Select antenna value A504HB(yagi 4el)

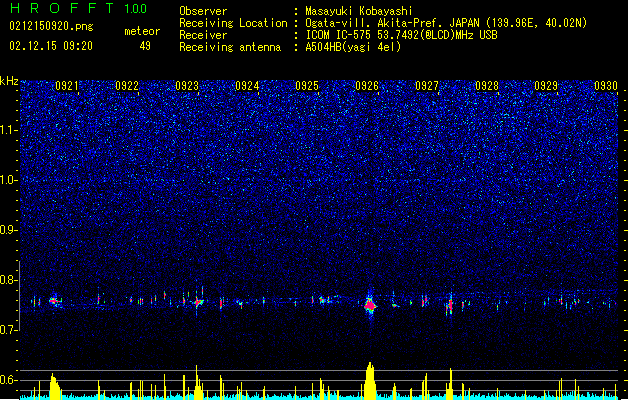[x=353, y=47]
